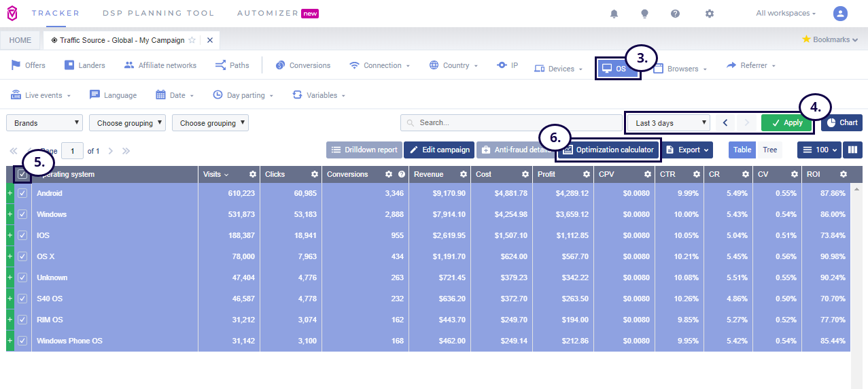
Task: Open settings gear in top bar
Action: 710,14
